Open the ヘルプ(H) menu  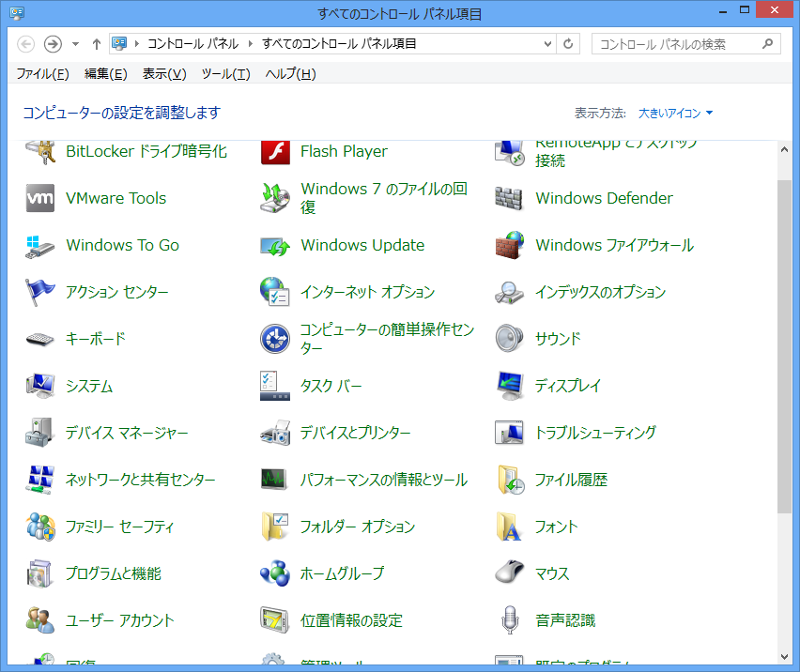(x=290, y=74)
